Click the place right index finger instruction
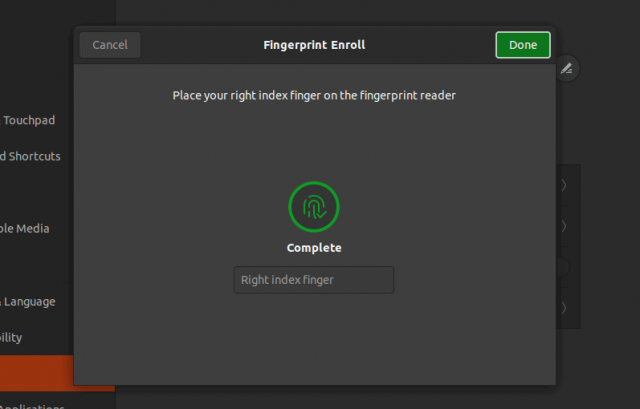Image resolution: width=640 pixels, height=409 pixels. [x=314, y=96]
